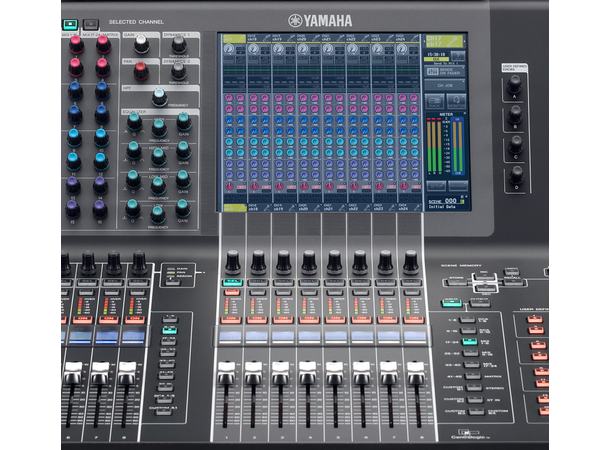The width and height of the screenshot is (610, 450).
Task: Turn the pink MIX send knob 4
Action: tap(103, 67)
